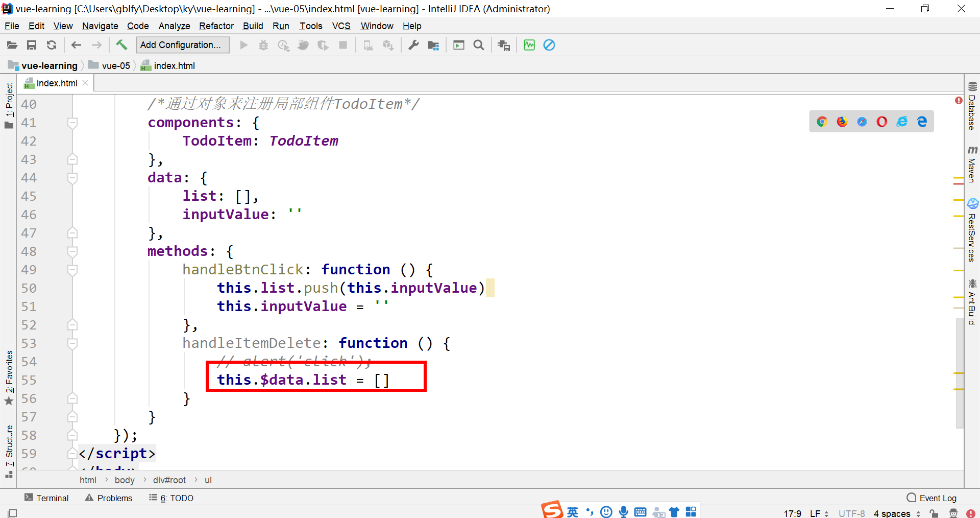This screenshot has width=980, height=518.
Task: Close the index.html editor tab
Action: 85,83
